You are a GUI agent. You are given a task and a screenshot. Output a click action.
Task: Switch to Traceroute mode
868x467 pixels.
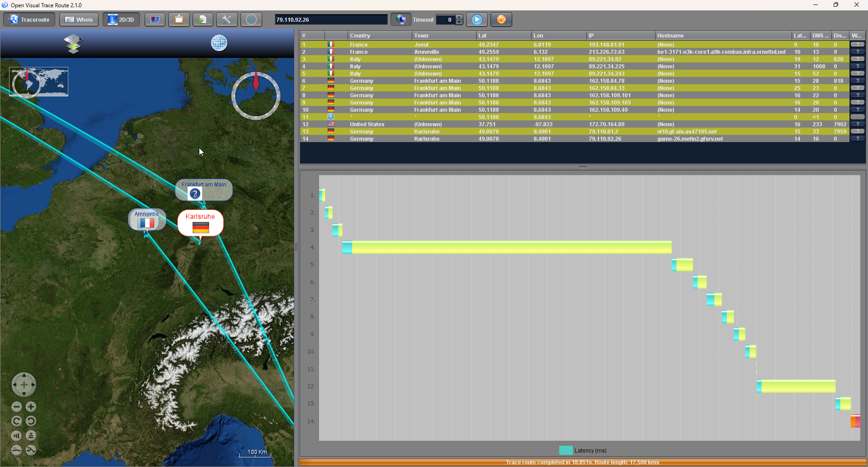pos(29,19)
